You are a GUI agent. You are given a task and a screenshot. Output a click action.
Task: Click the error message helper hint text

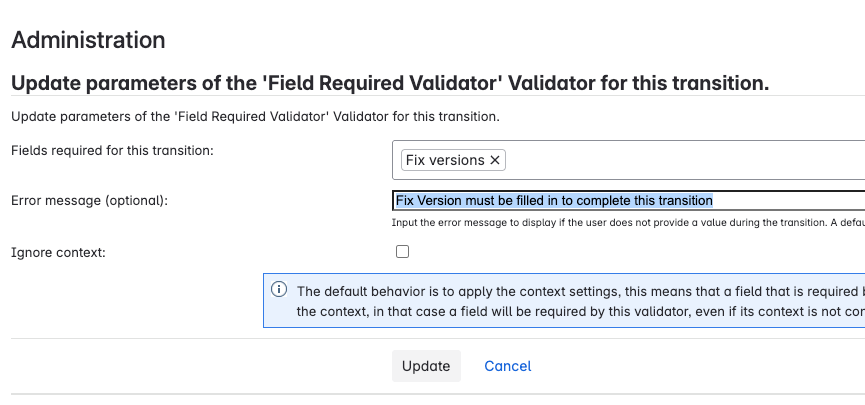click(628, 223)
